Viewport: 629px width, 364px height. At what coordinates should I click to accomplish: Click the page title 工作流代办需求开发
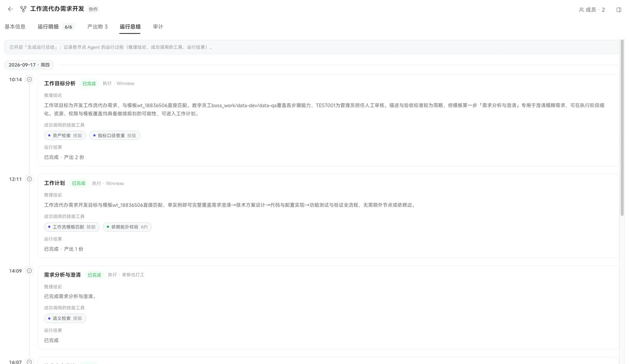tap(57, 9)
